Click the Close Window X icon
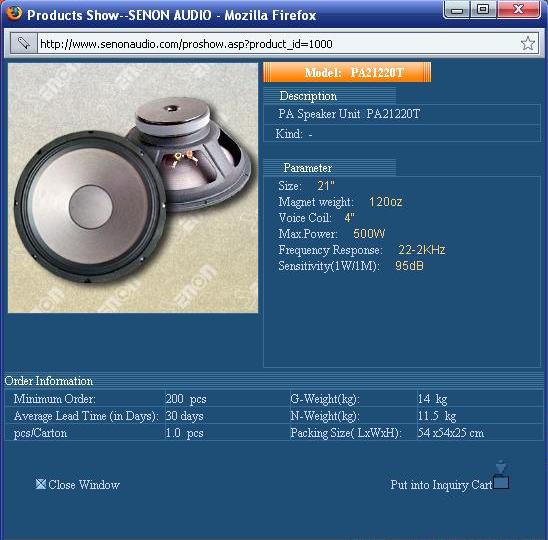Image resolution: width=548 pixels, height=540 pixels. coord(41,484)
